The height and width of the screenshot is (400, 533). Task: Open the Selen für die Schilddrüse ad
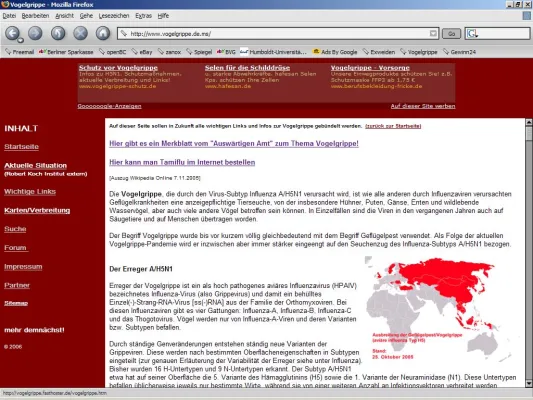(247, 68)
